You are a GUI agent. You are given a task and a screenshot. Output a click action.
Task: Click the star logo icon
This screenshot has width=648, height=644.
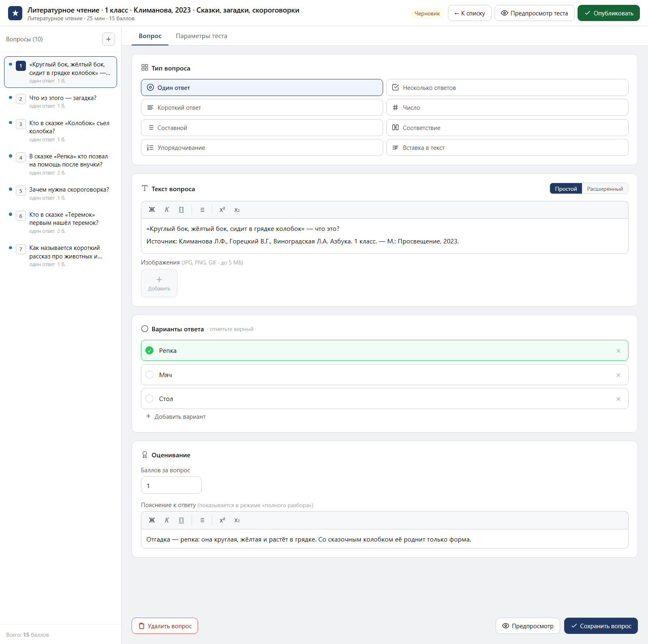[x=15, y=13]
